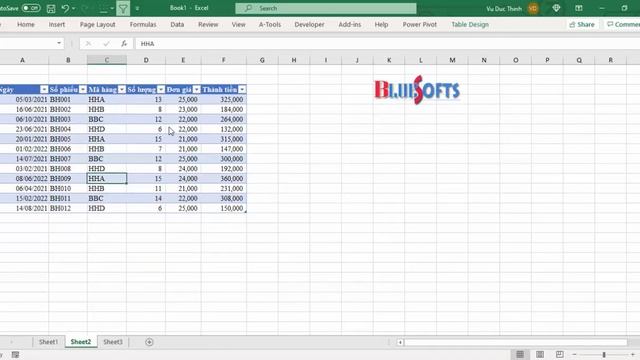Viewport: 640px width, 360px height.
Task: Click the Enter checkmark icon in formula bar
Action: [107, 44]
